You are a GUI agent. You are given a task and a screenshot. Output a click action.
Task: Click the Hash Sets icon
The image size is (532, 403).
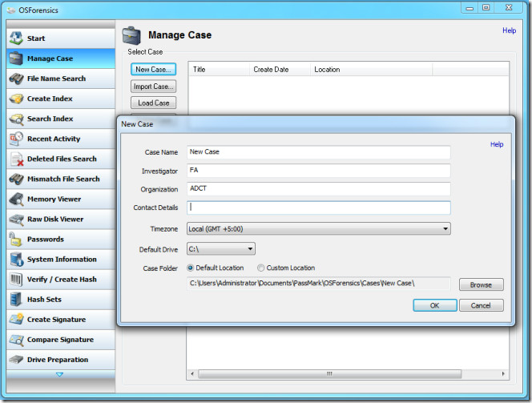pos(15,299)
